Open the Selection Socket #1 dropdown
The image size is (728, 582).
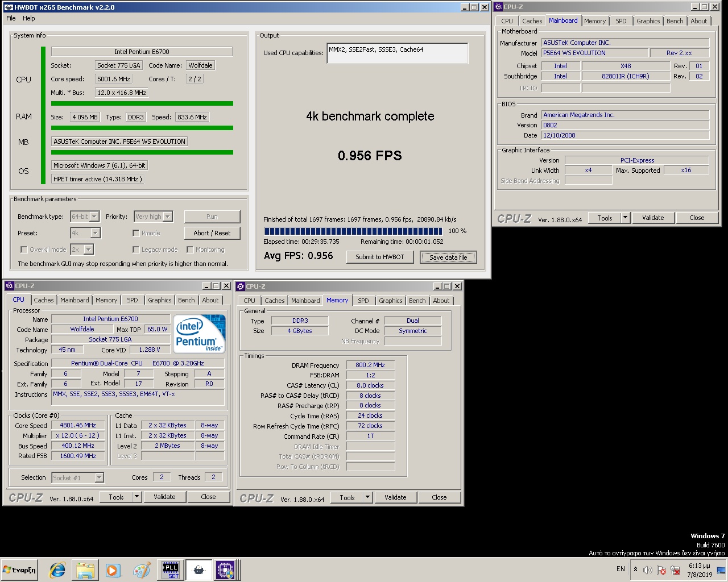(99, 478)
